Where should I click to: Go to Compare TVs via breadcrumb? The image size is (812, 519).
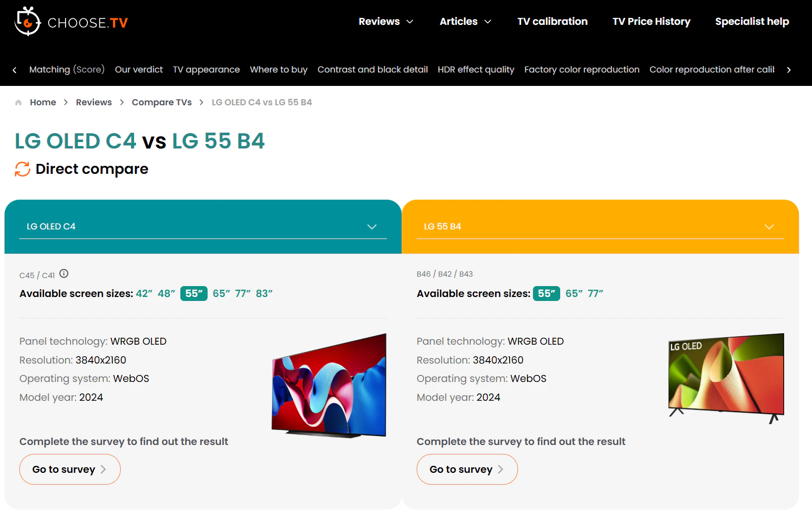(x=161, y=102)
